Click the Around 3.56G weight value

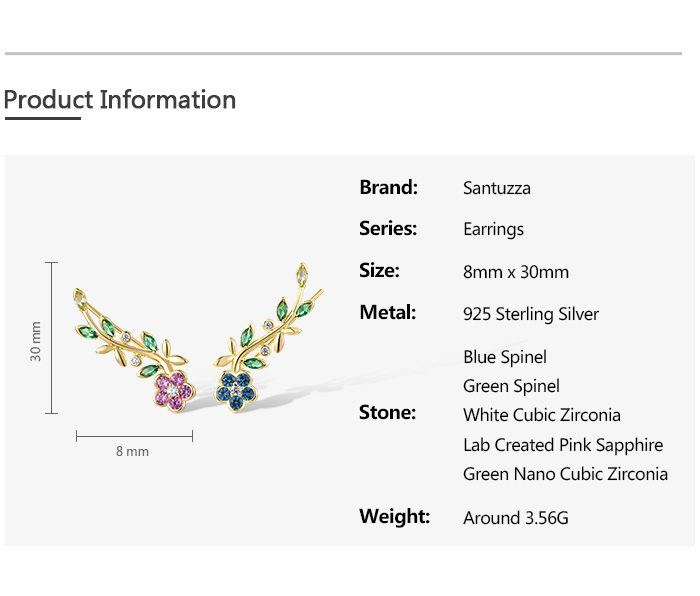coord(516,518)
